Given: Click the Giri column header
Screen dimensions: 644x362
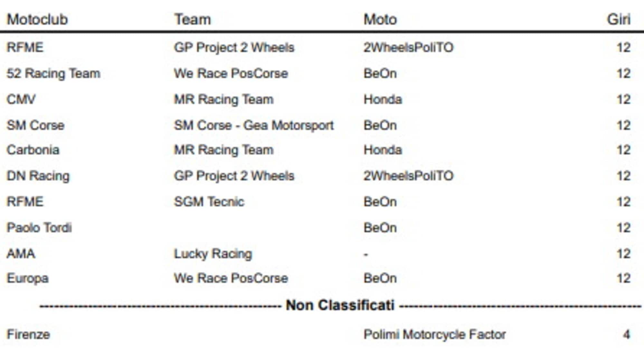Looking at the screenshot, I should coord(619,19).
